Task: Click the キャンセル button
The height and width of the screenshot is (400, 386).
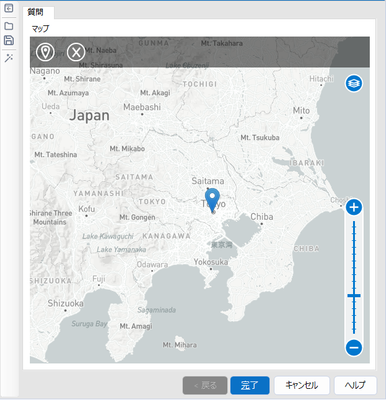Action: click(x=302, y=385)
